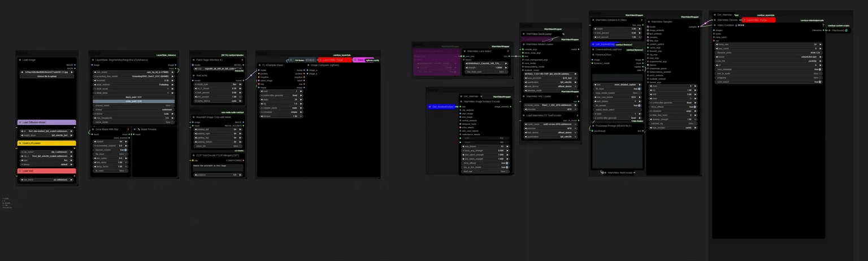The width and height of the screenshot is (868, 261).
Task: Toggle batched_cfg in WanVideo Sampler
Action: (x=672, y=123)
